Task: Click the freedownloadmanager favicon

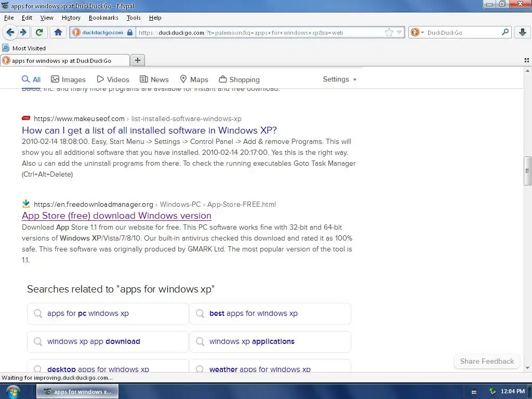Action: tap(26, 204)
